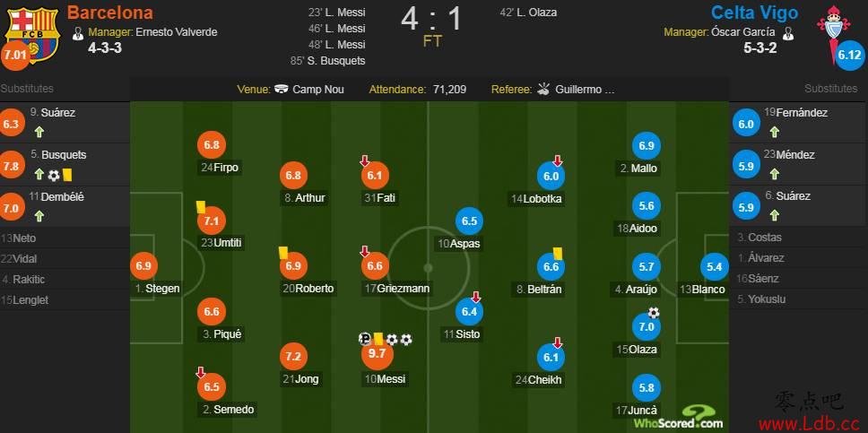Viewport: 868px width, 433px height.
Task: Open the Barcelona team name link
Action: click(109, 13)
